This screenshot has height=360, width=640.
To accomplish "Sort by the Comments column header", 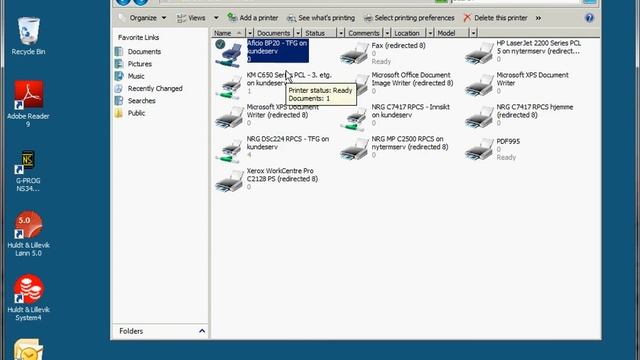I will tap(364, 33).
